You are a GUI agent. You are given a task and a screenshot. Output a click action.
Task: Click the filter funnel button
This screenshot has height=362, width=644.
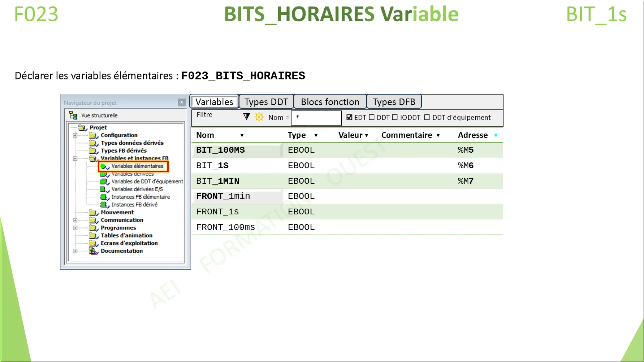click(246, 117)
